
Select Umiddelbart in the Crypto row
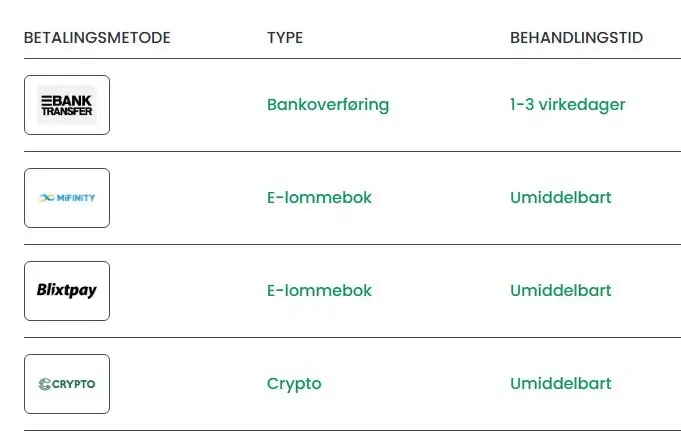click(x=561, y=383)
